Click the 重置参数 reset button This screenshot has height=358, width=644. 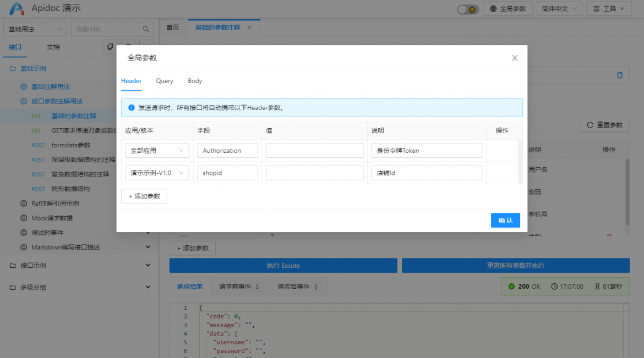(604, 125)
